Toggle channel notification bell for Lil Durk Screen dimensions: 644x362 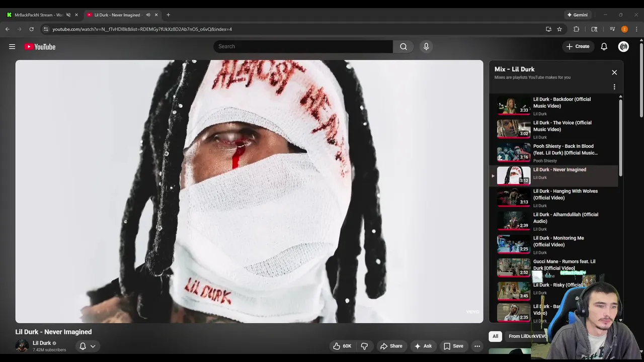pyautogui.click(x=83, y=346)
